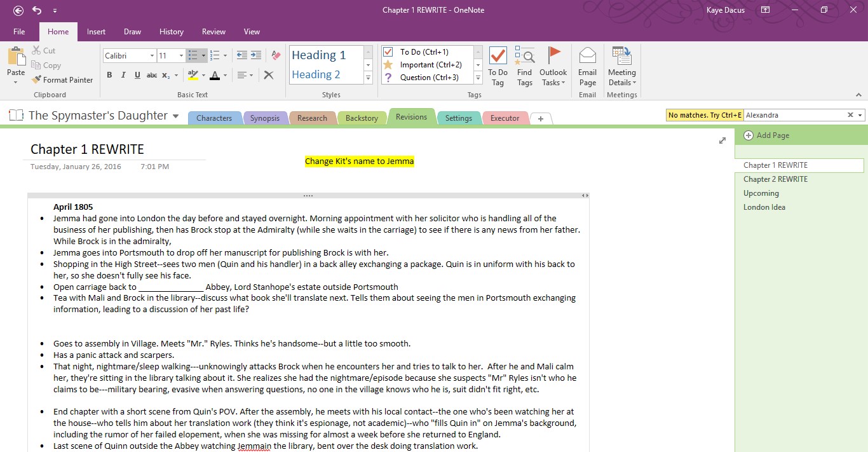Toggle italic formatting
The image size is (868, 452).
pos(123,75)
